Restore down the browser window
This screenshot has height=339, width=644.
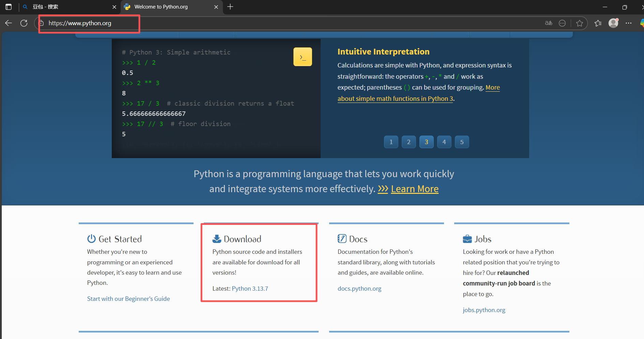pos(625,7)
